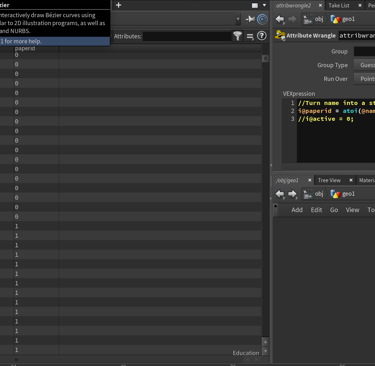Click the Attribute Wrangle node type icon
Viewport: 375px width, 366px height.
coord(280,35)
